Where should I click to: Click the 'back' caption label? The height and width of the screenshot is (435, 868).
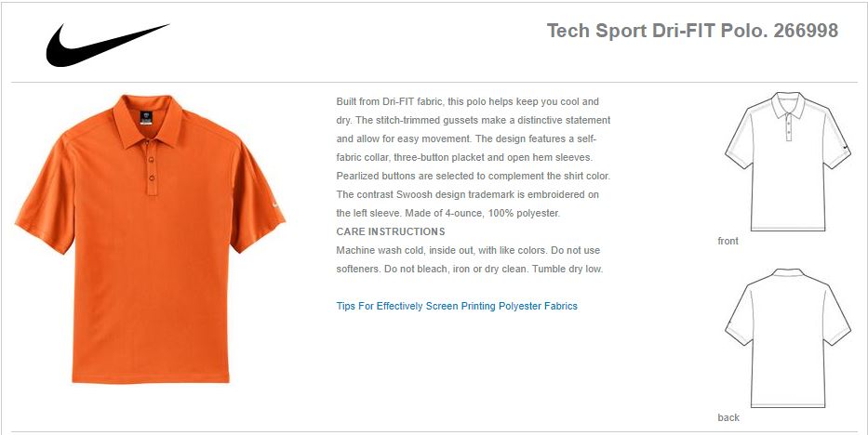(x=728, y=417)
